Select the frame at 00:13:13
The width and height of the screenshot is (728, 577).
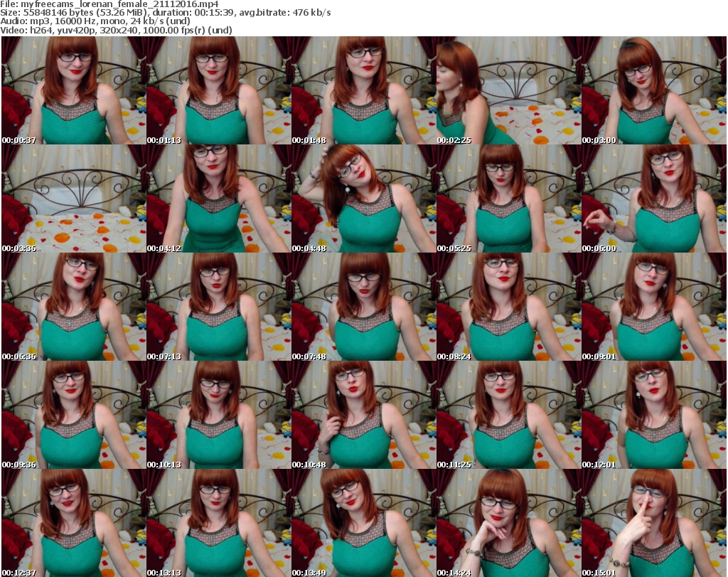tap(219, 523)
